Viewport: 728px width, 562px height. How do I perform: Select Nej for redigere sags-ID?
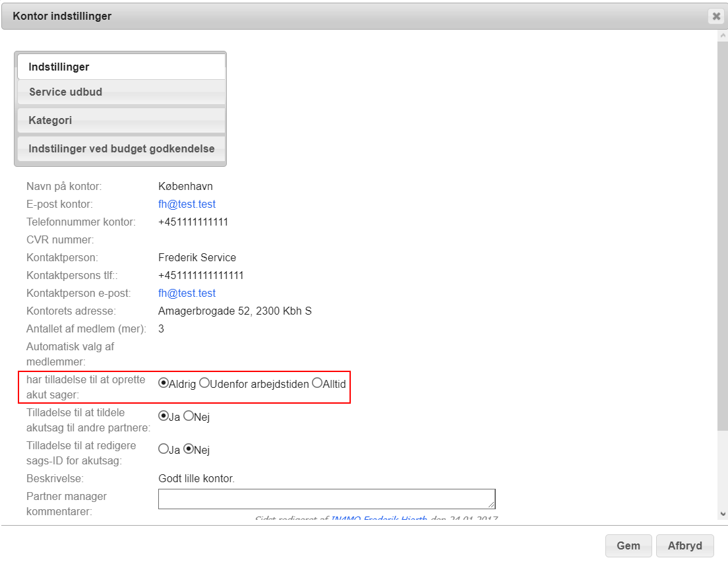189,449
